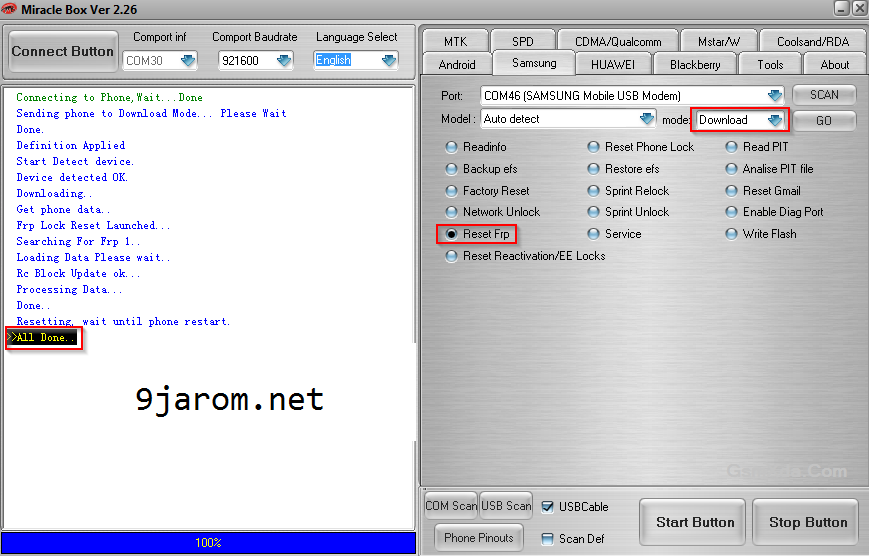Enable the Scan Def checkbox
This screenshot has width=869, height=556.
pos(548,539)
